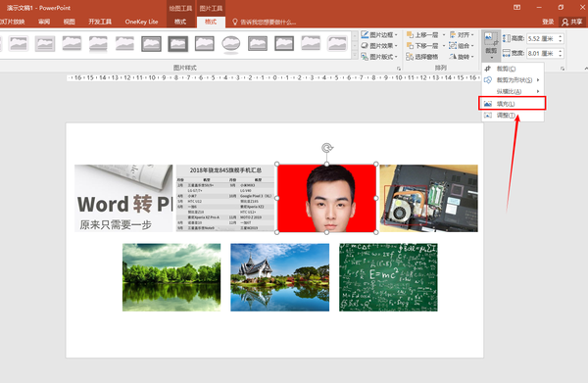Click the rotation handle above the portrait
Screen dimensions: 588x383
(327, 148)
